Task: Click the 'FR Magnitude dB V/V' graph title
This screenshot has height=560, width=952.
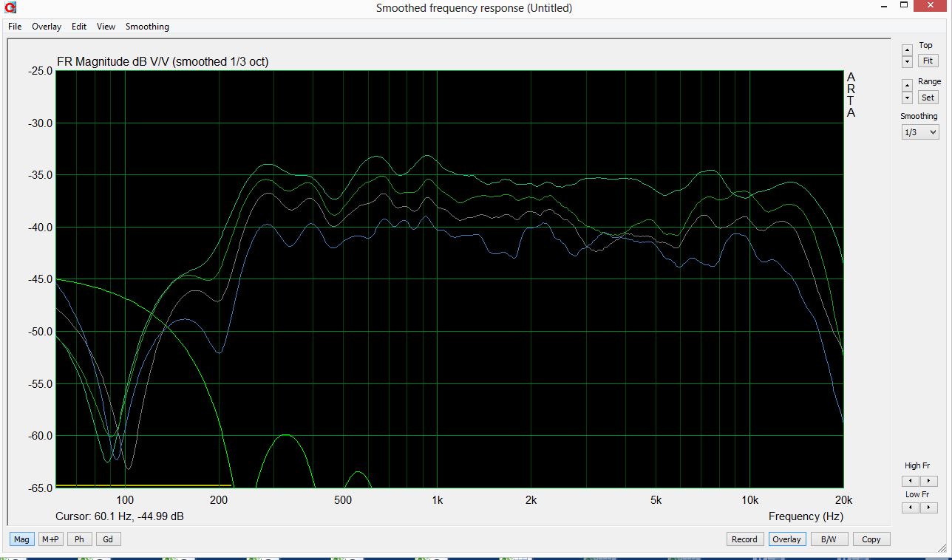Action: click(163, 62)
